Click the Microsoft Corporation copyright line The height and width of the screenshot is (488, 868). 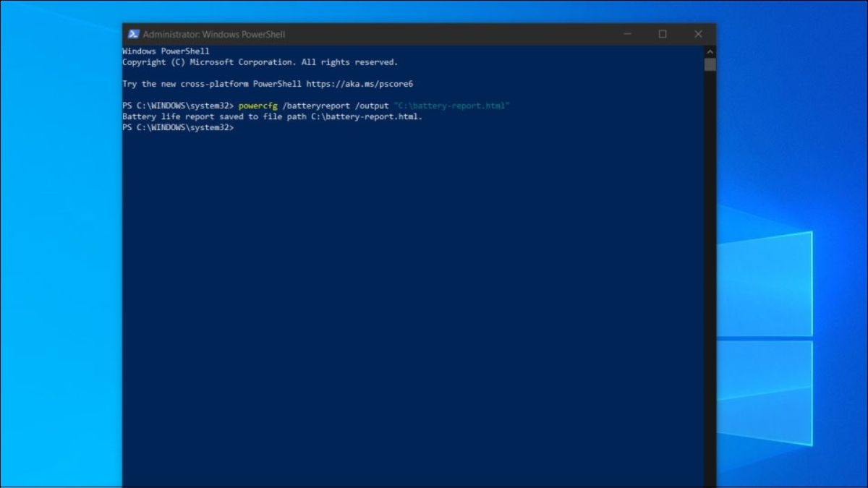tap(260, 62)
